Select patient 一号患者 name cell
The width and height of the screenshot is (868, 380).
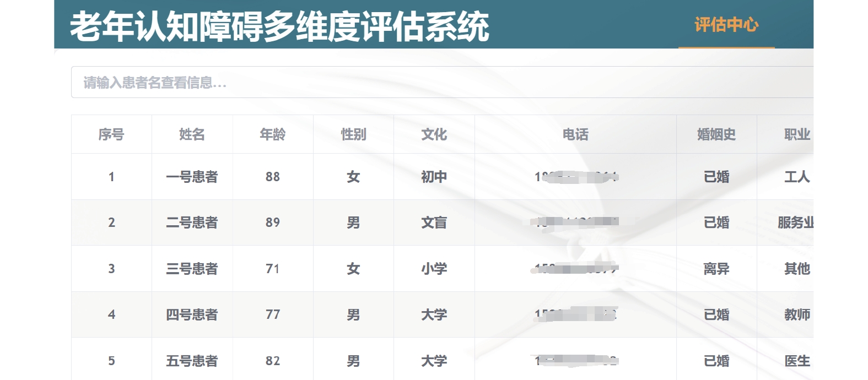192,177
